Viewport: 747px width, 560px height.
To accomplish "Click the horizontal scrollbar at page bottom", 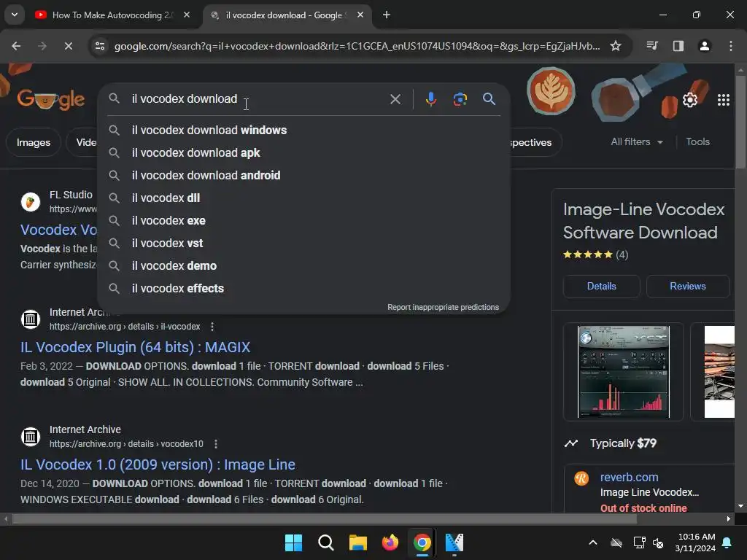I will tap(324, 518).
